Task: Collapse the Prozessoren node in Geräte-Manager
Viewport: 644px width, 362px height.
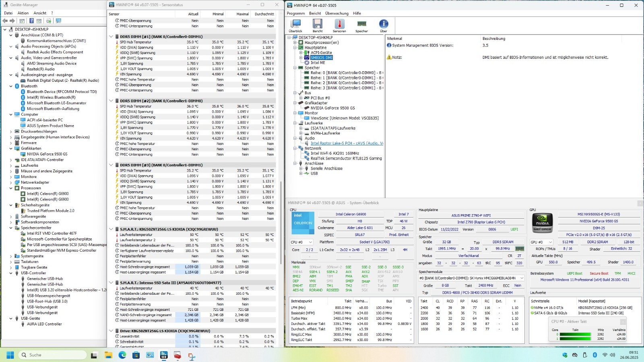Action: (11, 188)
